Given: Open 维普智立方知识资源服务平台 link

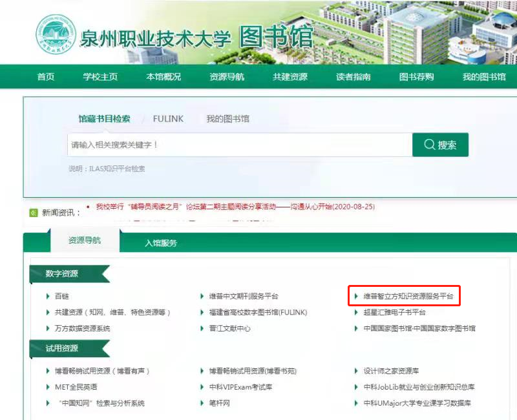Looking at the screenshot, I should click(x=408, y=297).
